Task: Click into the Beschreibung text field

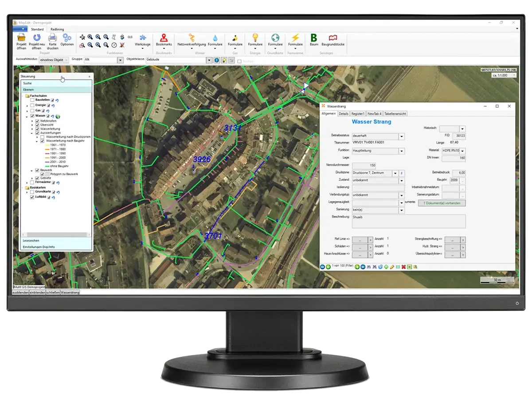Action: tap(408, 221)
